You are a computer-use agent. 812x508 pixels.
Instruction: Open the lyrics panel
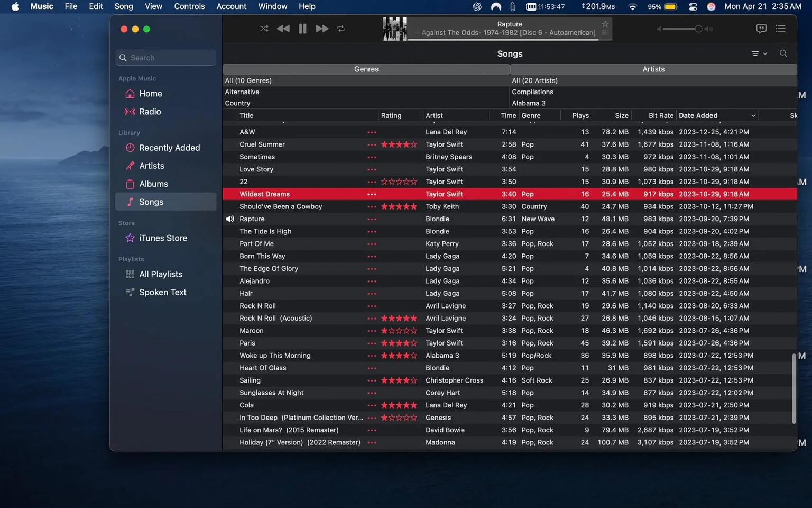click(x=761, y=29)
